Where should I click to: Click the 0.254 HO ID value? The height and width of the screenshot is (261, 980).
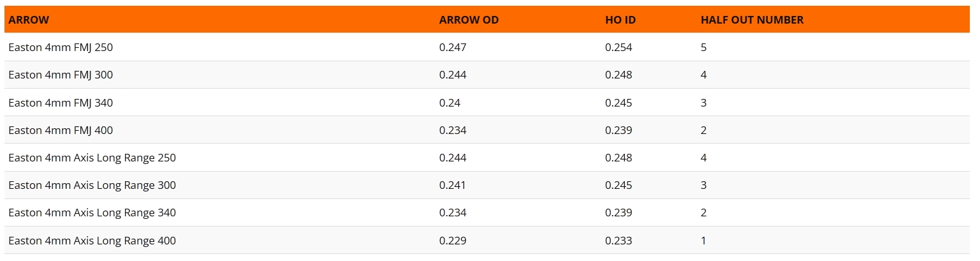618,47
